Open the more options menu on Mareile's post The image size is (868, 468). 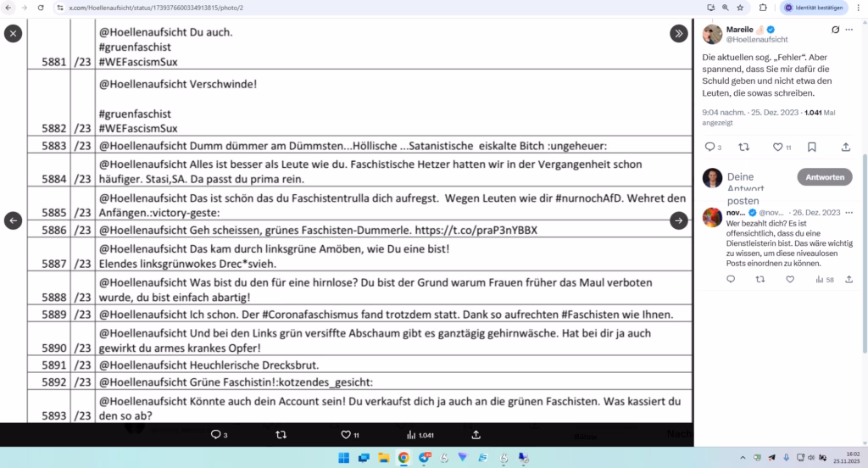(849, 30)
